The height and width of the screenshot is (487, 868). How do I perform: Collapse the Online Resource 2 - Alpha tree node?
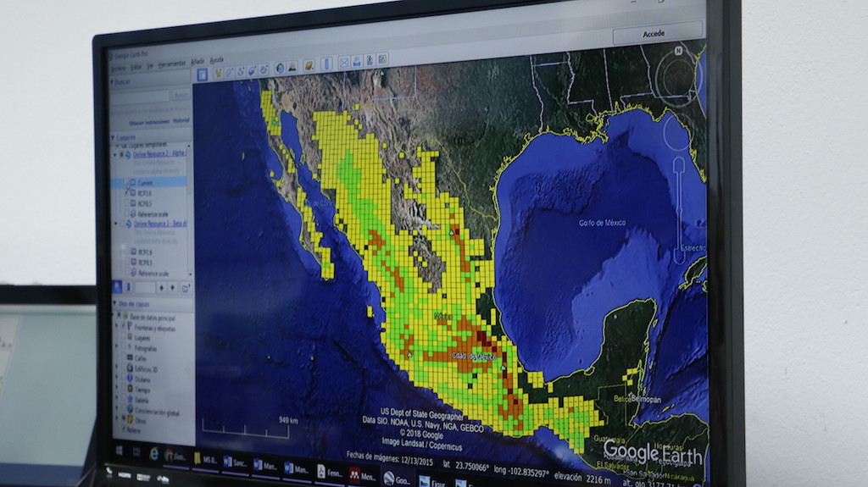(114, 155)
